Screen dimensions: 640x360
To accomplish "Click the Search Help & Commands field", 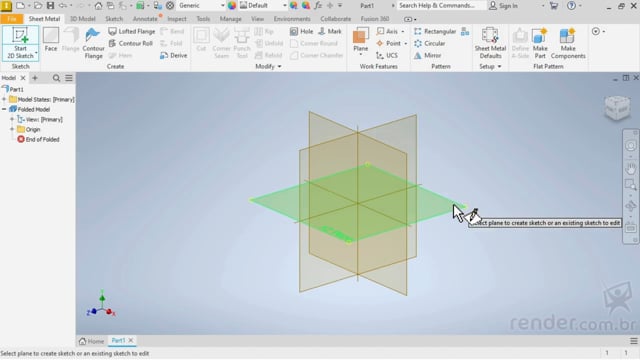I will (442, 5).
